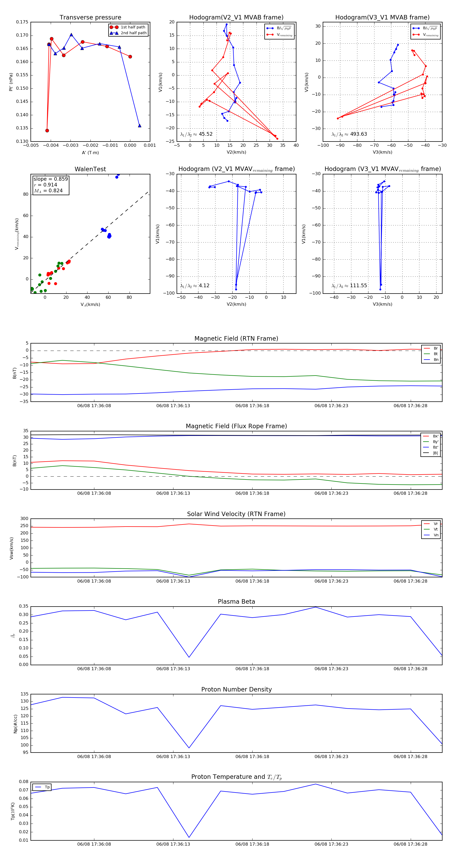Click the "Hodogram(V3_V1 MVAB frame)" title

[382, 18]
